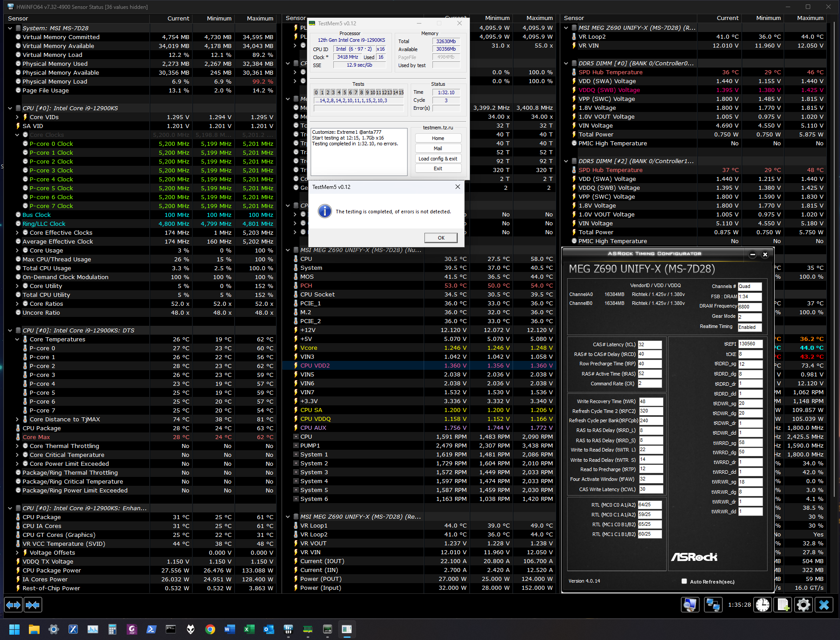Open Command Prompt from taskbar

click(171, 629)
